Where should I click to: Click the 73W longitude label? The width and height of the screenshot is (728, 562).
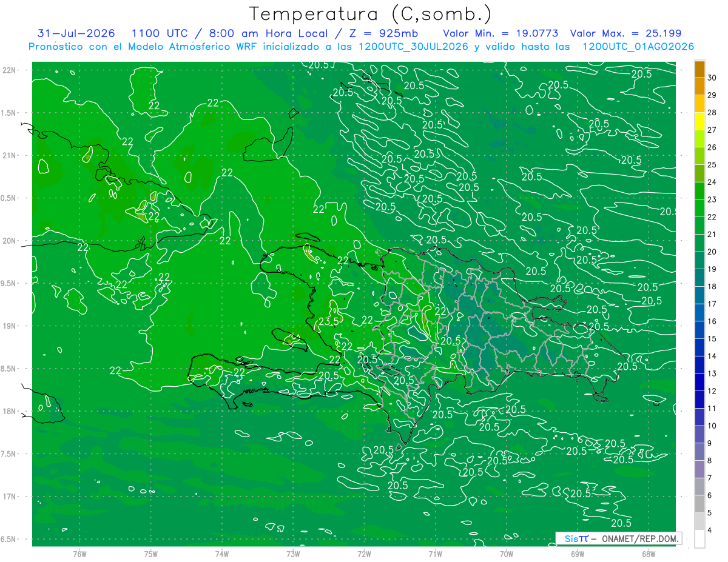tap(292, 554)
